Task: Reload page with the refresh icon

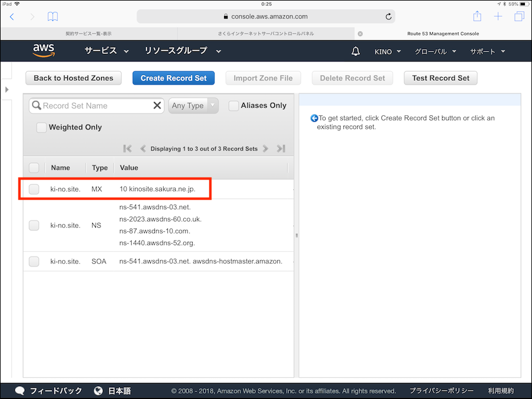Action: pyautogui.click(x=388, y=17)
